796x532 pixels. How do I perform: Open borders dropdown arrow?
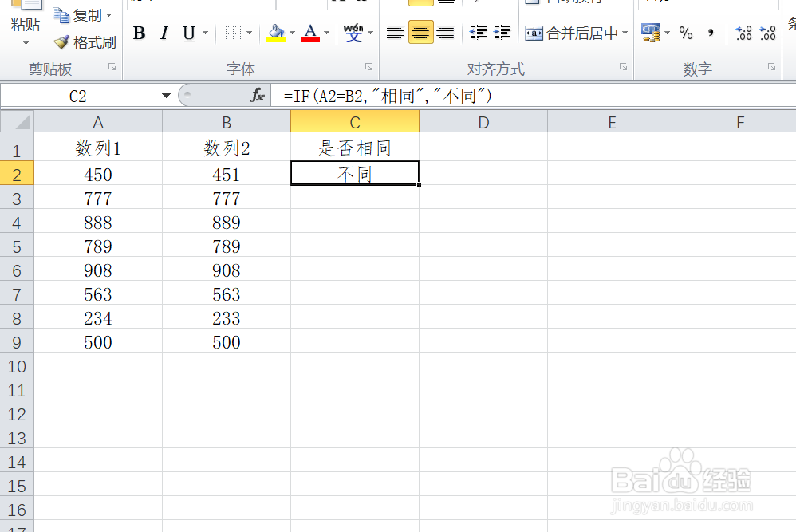click(x=250, y=33)
